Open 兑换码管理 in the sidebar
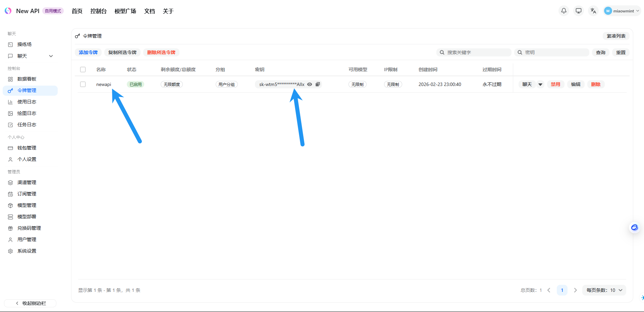This screenshot has height=312, width=644. tap(29, 228)
